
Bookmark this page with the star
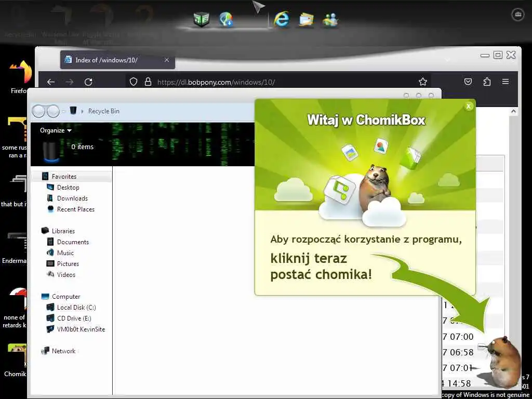[423, 82]
